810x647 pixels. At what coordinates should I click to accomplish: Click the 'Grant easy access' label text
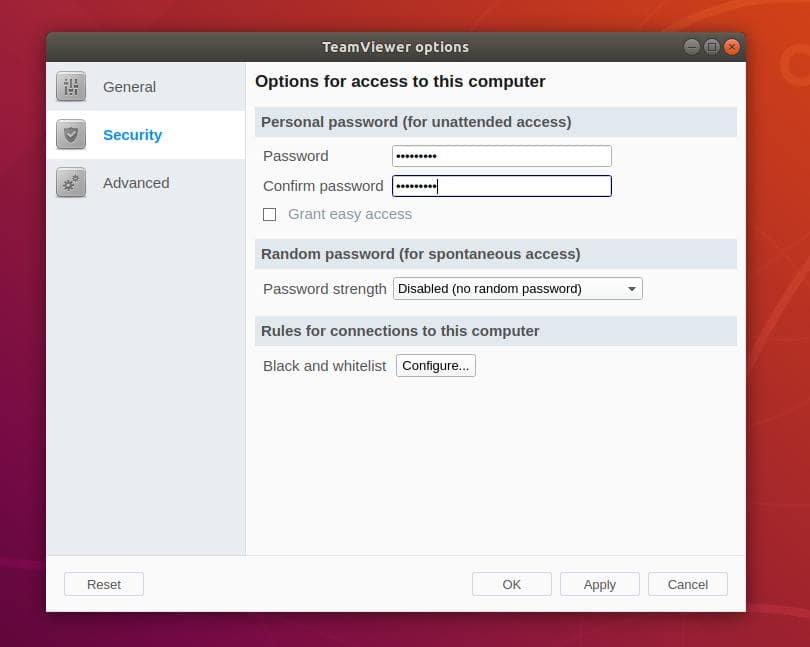(x=350, y=214)
